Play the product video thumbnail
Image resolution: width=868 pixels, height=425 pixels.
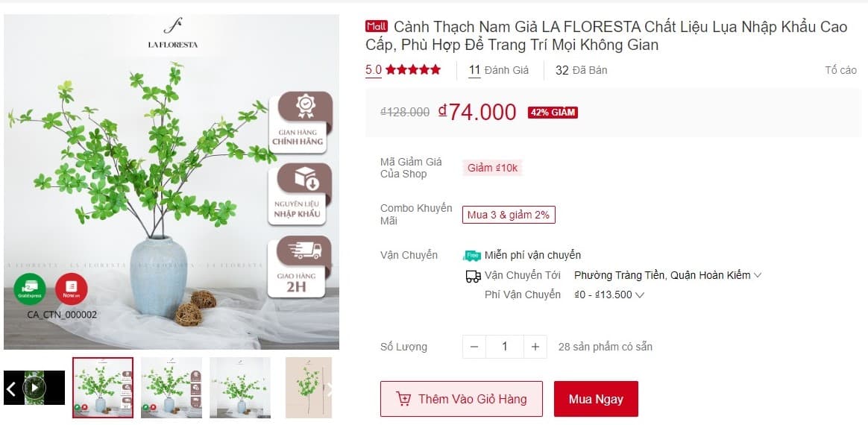coord(34,388)
